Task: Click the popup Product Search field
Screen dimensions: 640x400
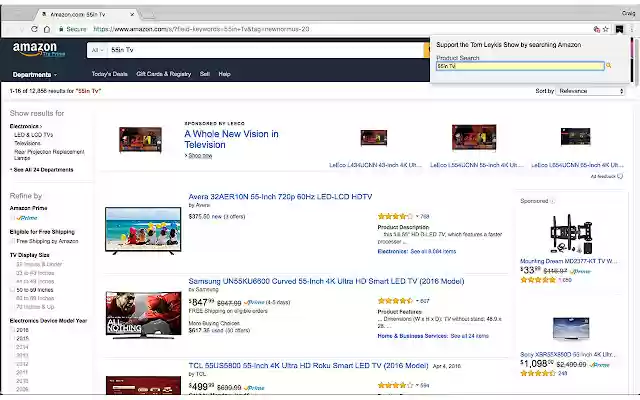Action: click(520, 66)
